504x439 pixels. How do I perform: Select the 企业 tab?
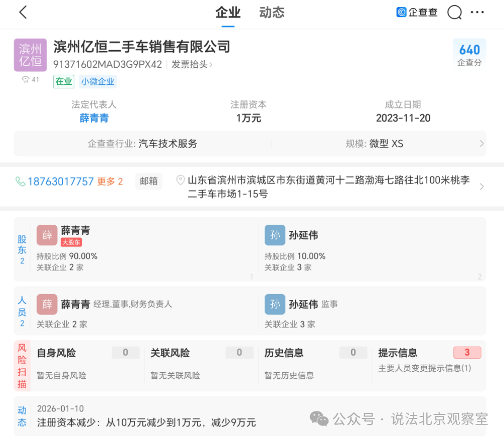click(228, 13)
